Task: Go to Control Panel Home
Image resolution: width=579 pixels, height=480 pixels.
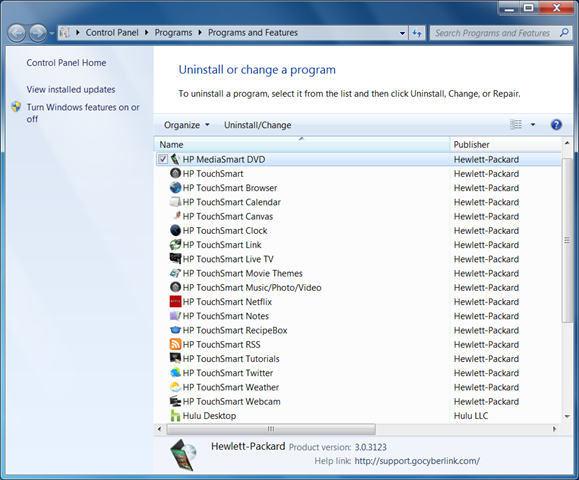Action: click(x=66, y=63)
